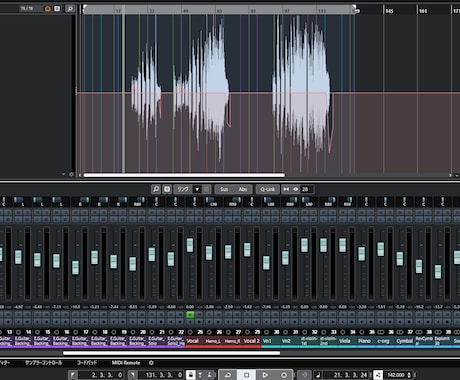Viewport: 460px width, 380px height.
Task: Click the pan control above the Vocal fader
Action: (195, 201)
